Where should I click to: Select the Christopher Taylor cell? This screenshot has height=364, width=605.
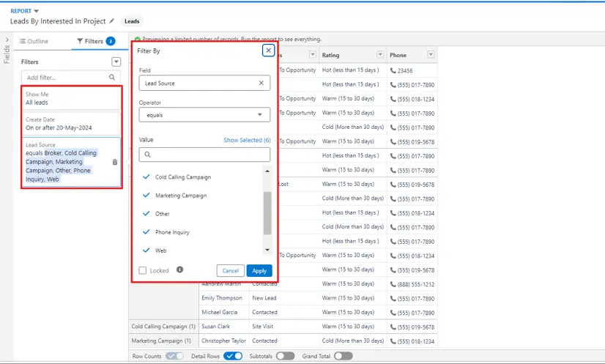[224, 341]
